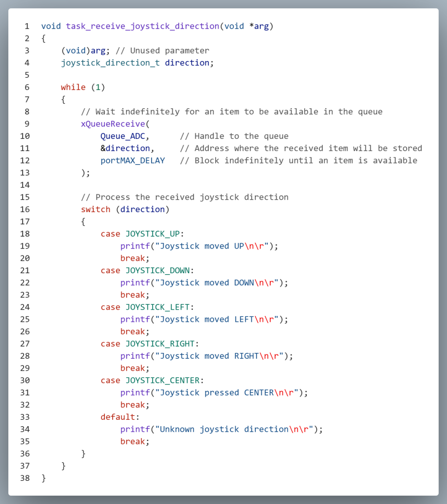Click the default keyword in switch
447x504 pixels.
click(x=118, y=417)
